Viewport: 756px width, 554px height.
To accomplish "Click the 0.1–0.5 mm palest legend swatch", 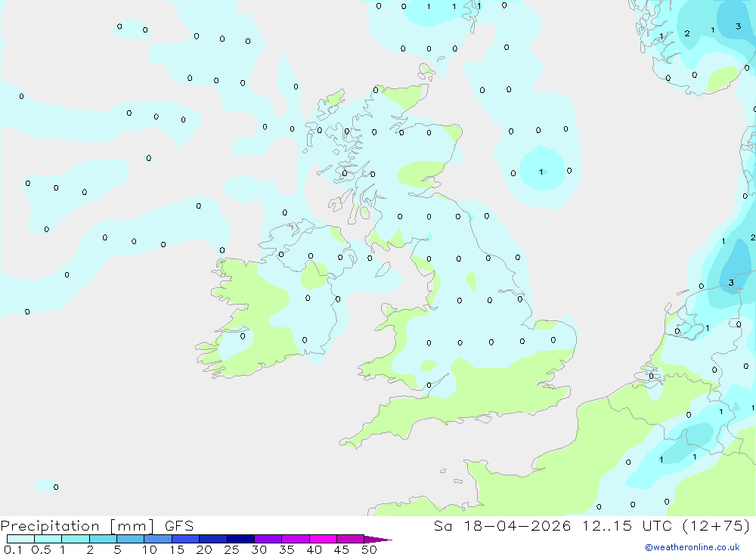I will coord(20,539).
